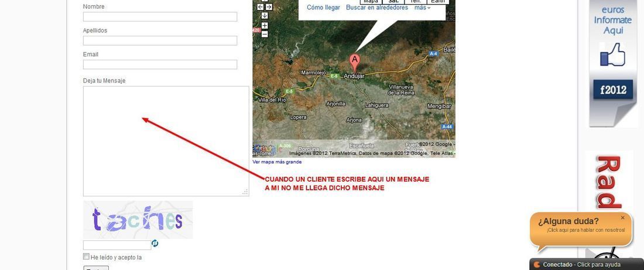Click the Deja tu Mensaje label
The width and height of the screenshot is (644, 270).
[104, 81]
